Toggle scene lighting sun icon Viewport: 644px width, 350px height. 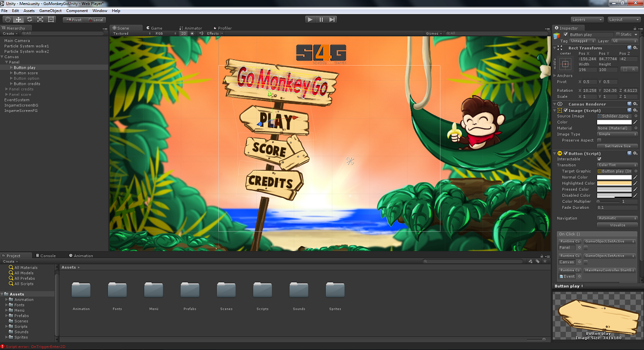192,34
